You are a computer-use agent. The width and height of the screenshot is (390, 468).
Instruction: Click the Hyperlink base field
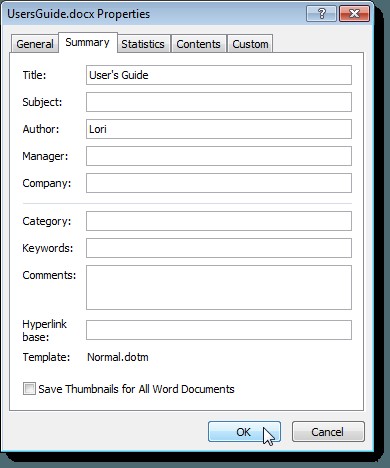(219, 330)
